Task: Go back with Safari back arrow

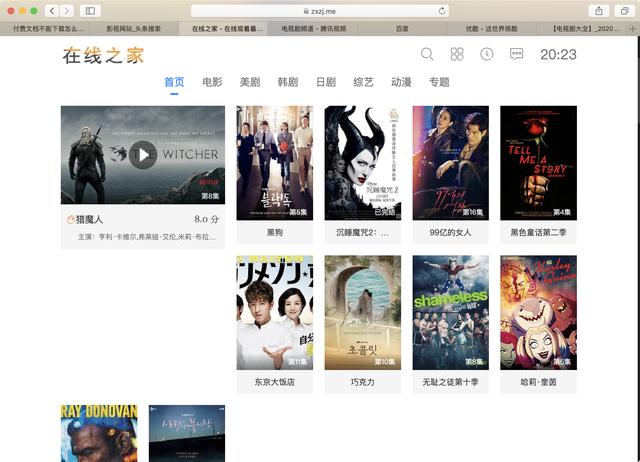Action: (x=52, y=11)
